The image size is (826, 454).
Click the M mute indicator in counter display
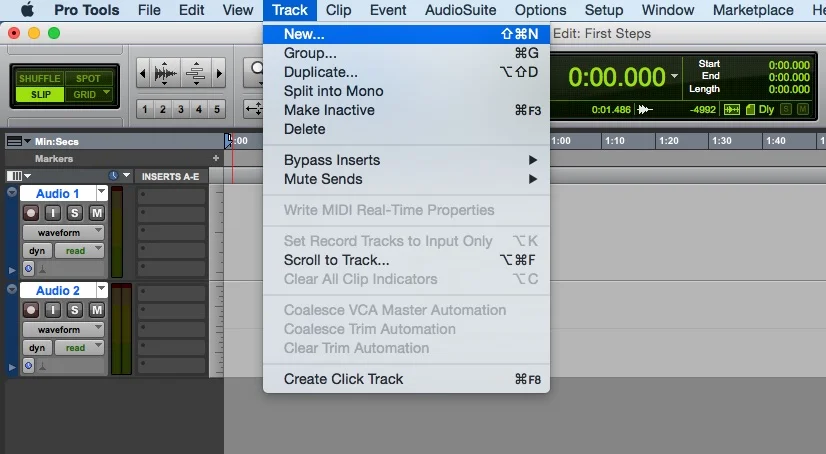click(x=803, y=109)
